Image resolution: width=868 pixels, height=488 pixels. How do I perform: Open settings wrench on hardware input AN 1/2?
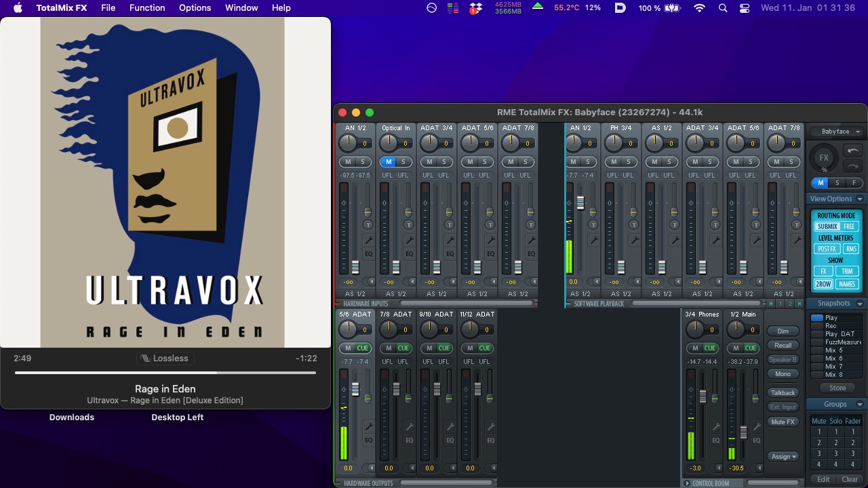368,240
